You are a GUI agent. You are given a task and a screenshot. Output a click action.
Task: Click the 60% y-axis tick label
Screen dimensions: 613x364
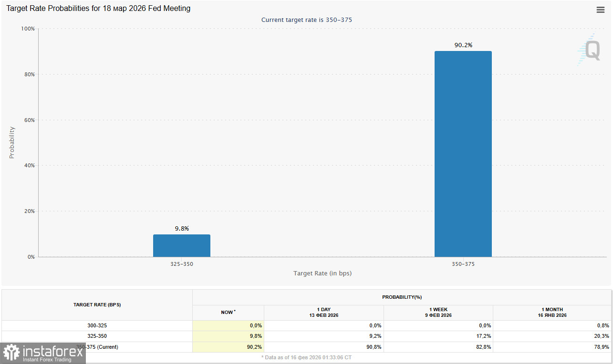(30, 120)
